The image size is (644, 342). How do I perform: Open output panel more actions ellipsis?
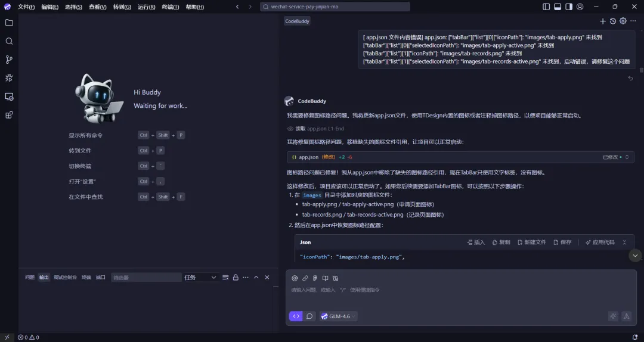(x=246, y=278)
